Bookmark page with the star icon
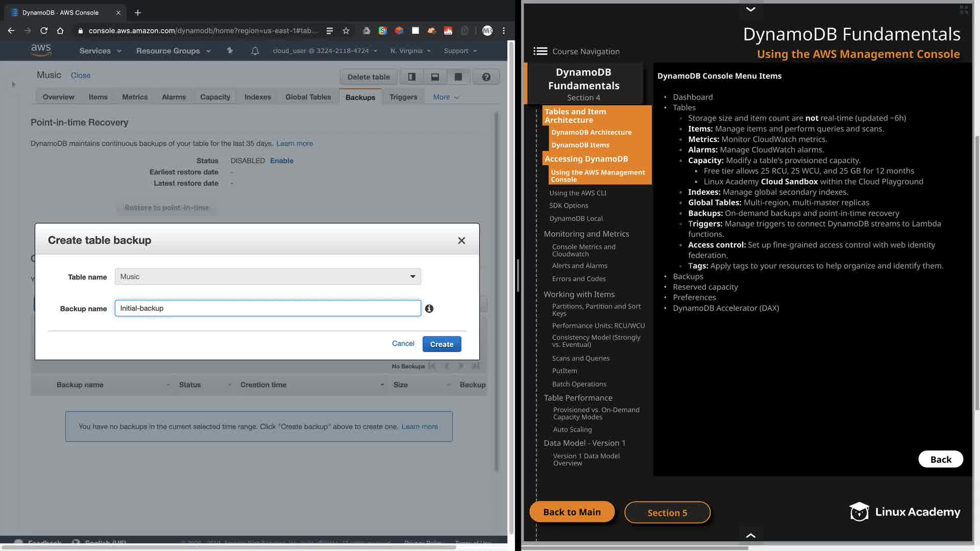Screen dimensions: 980x551 coord(346,31)
